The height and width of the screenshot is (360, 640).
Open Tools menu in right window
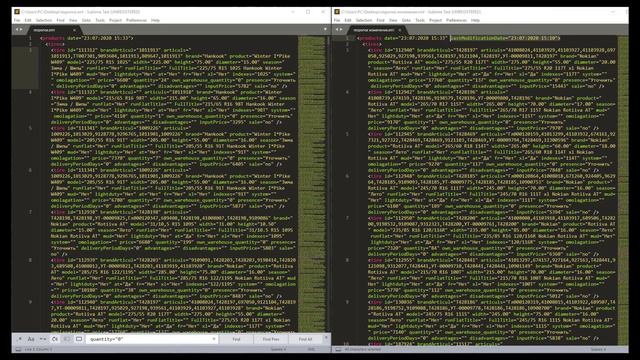pos(420,20)
